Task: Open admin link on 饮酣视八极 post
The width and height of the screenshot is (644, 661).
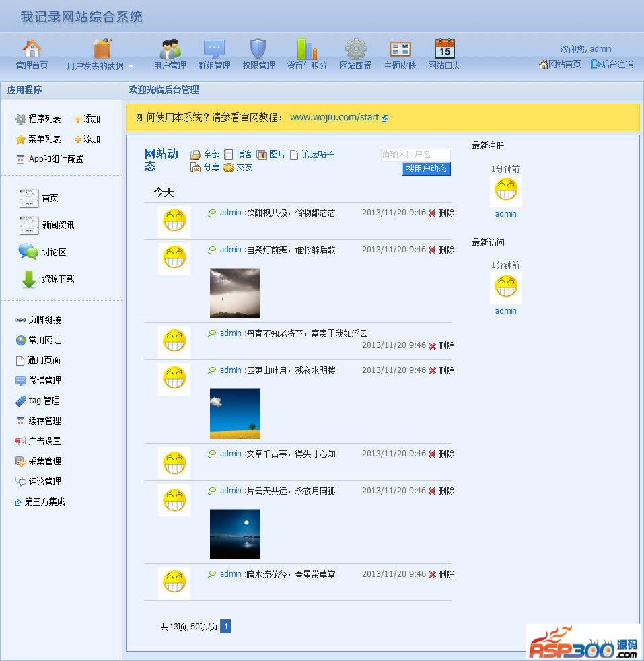Action: click(x=231, y=213)
